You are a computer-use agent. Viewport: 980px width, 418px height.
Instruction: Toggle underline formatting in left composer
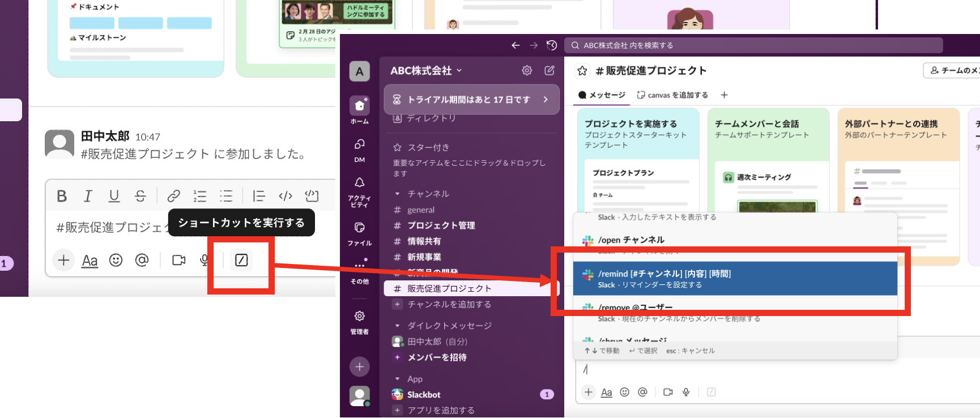(114, 196)
